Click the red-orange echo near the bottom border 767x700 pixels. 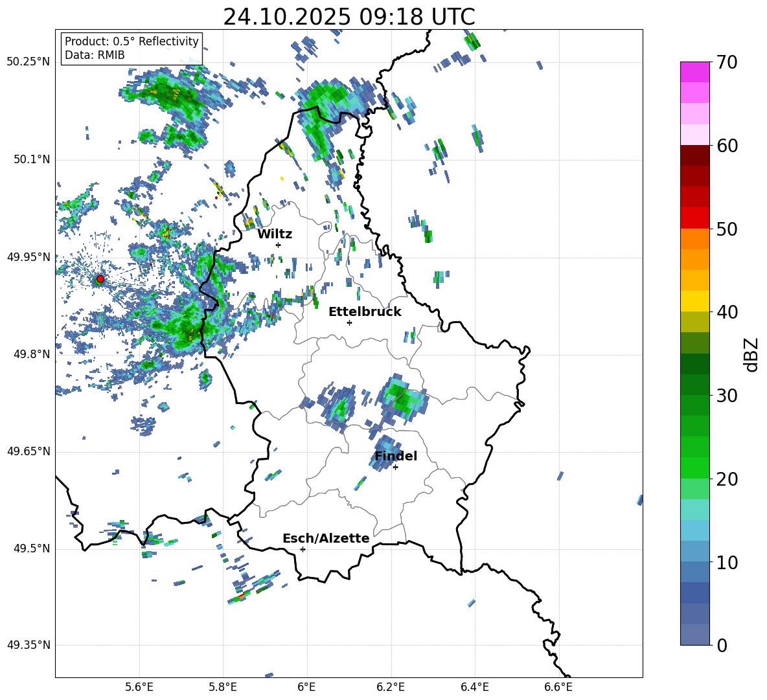click(241, 596)
